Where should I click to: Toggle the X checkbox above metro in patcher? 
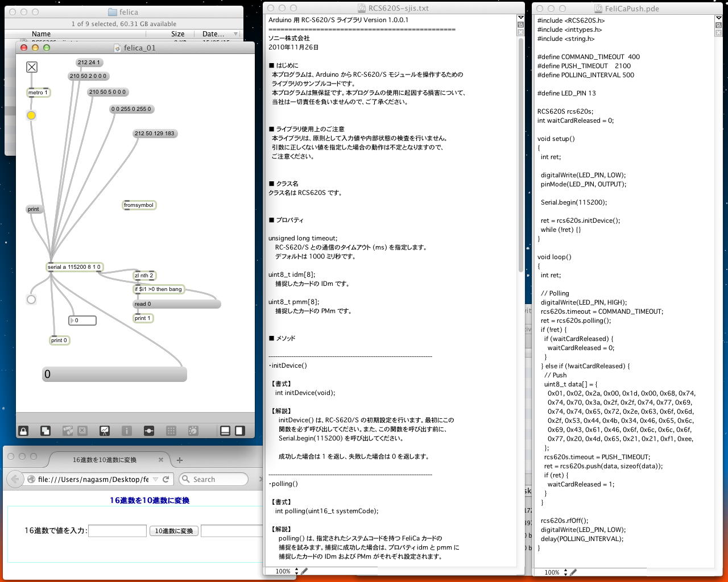(x=32, y=67)
